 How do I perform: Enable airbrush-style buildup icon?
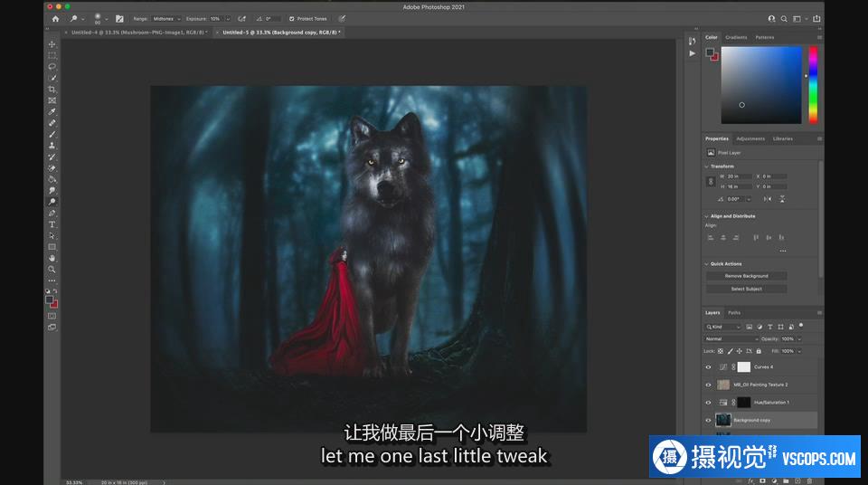click(242, 19)
